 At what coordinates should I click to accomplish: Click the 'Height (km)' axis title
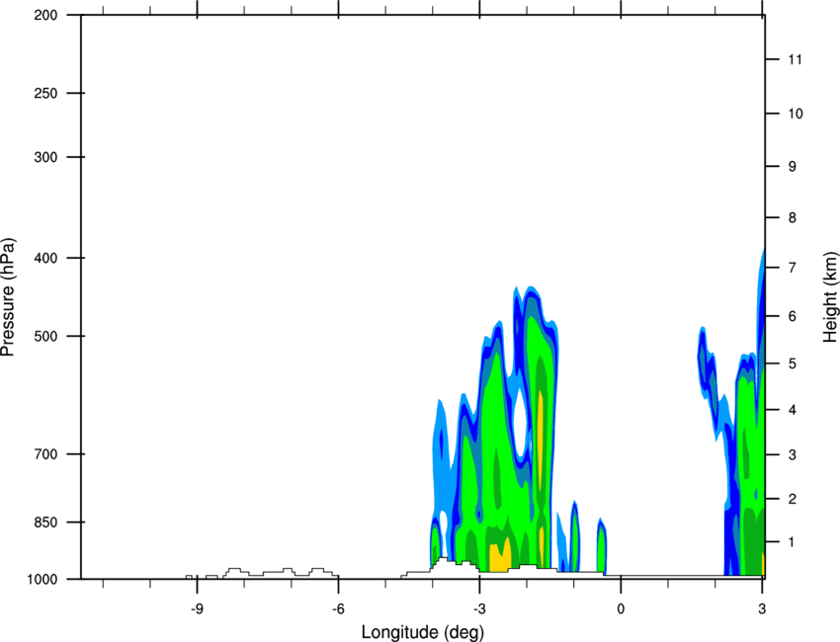click(830, 297)
